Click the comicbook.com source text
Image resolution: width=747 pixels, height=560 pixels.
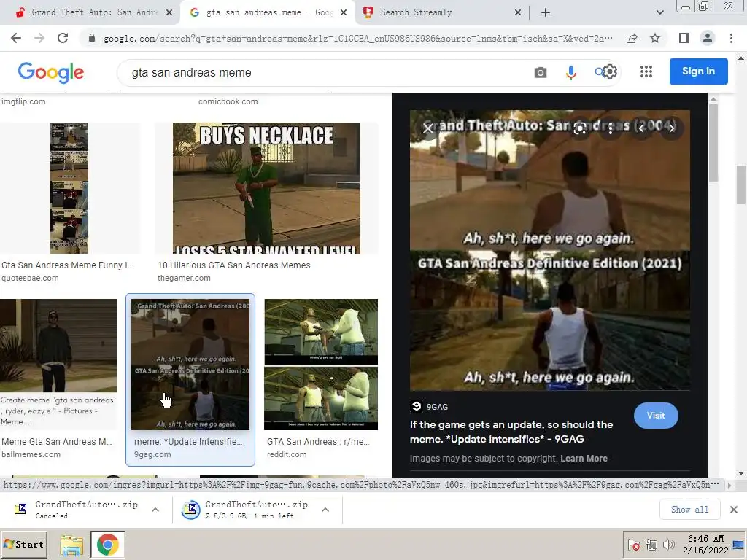228,101
